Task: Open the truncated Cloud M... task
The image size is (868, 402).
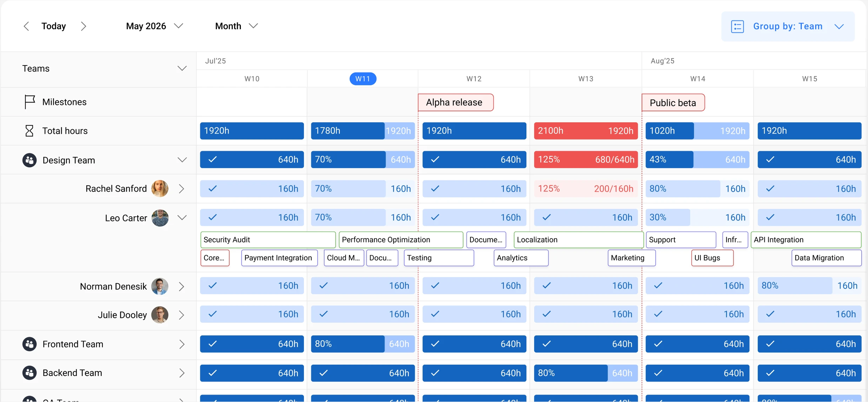Action: coord(344,258)
